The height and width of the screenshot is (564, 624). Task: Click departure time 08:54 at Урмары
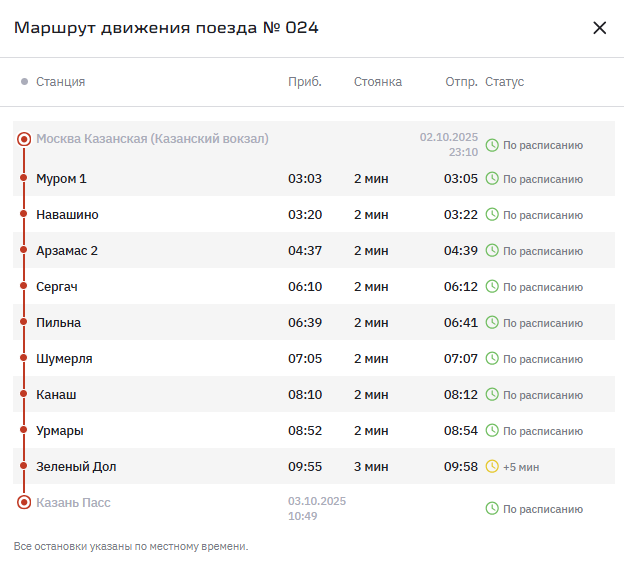click(461, 431)
